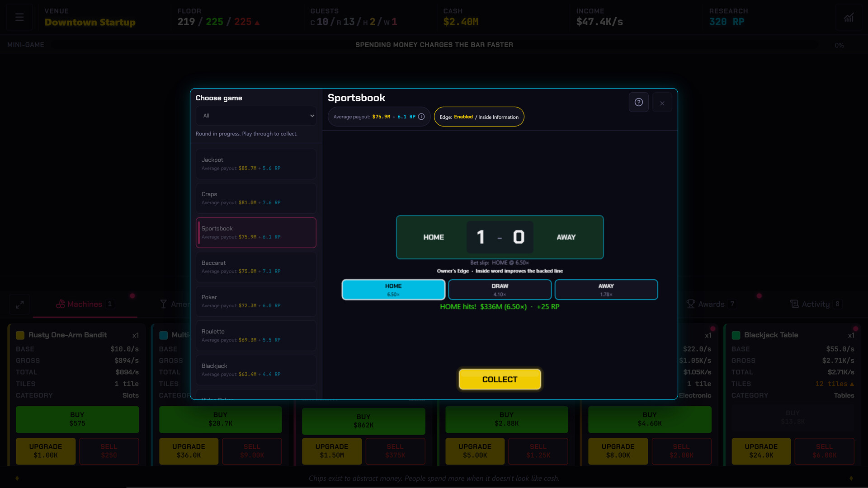Viewport: 868px width, 488px height.
Task: Click the 320 RP research value
Action: tap(726, 22)
